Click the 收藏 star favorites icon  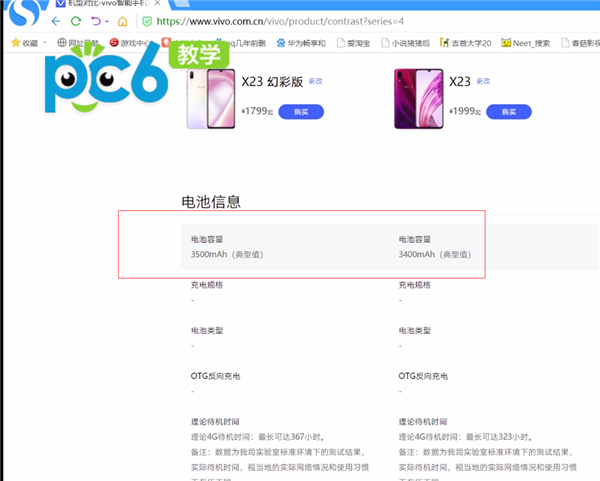(x=16, y=42)
